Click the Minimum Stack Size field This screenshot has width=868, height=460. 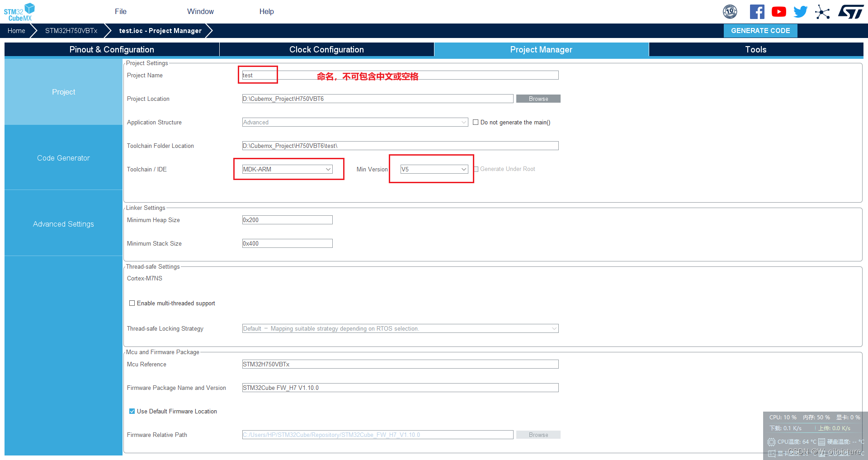tap(287, 243)
